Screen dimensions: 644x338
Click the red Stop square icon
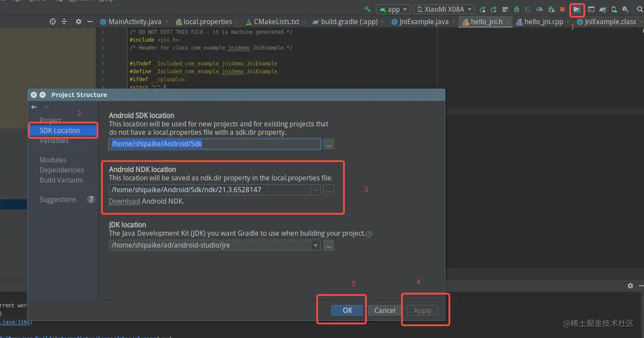click(x=562, y=9)
